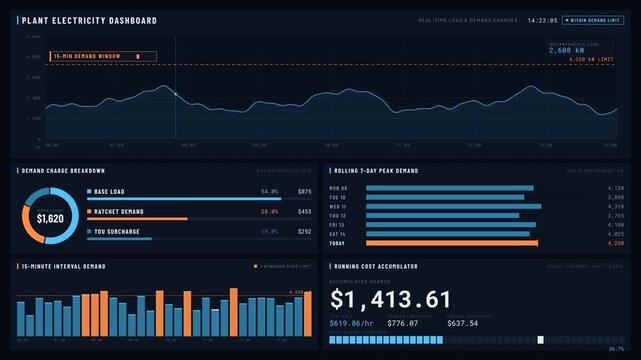Click the 4,120 value for MON 09
The image size is (641, 360).
tap(616, 188)
